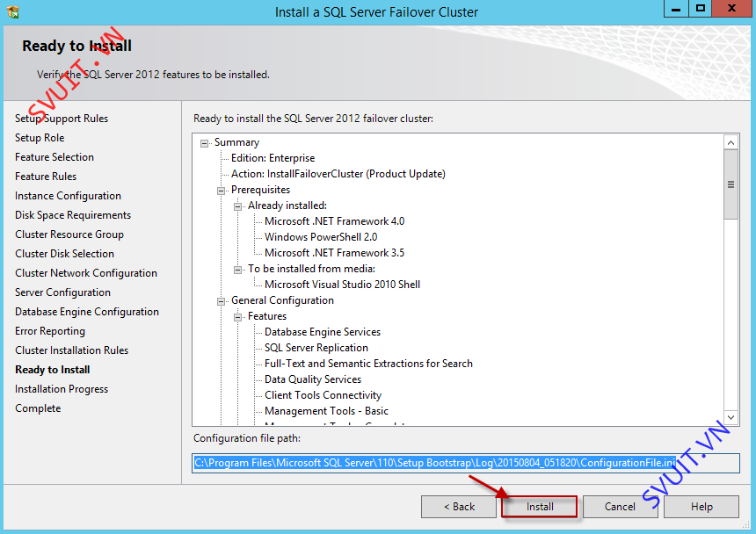The height and width of the screenshot is (534, 756).
Task: Select the Setup Role step
Action: click(40, 138)
